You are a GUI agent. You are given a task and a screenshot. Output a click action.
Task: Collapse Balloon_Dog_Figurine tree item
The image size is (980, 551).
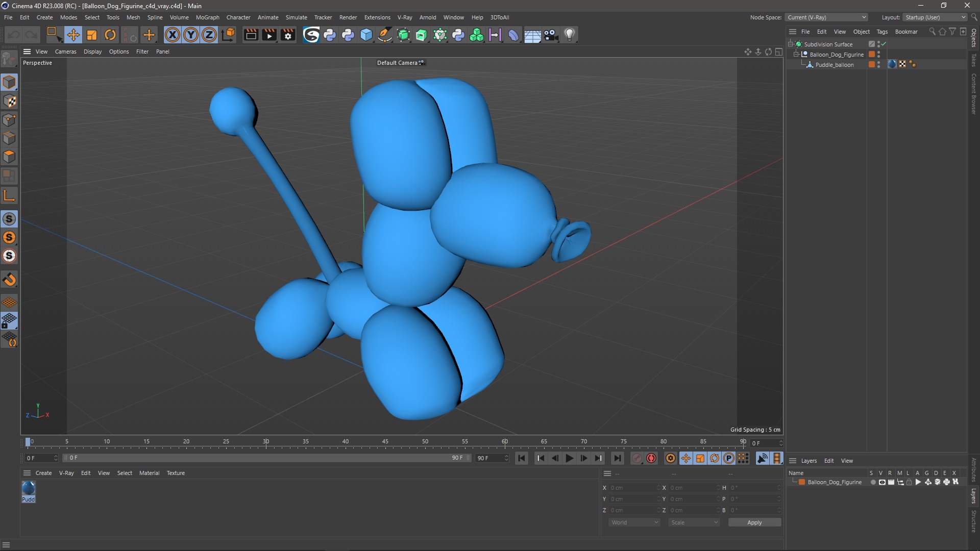[796, 54]
